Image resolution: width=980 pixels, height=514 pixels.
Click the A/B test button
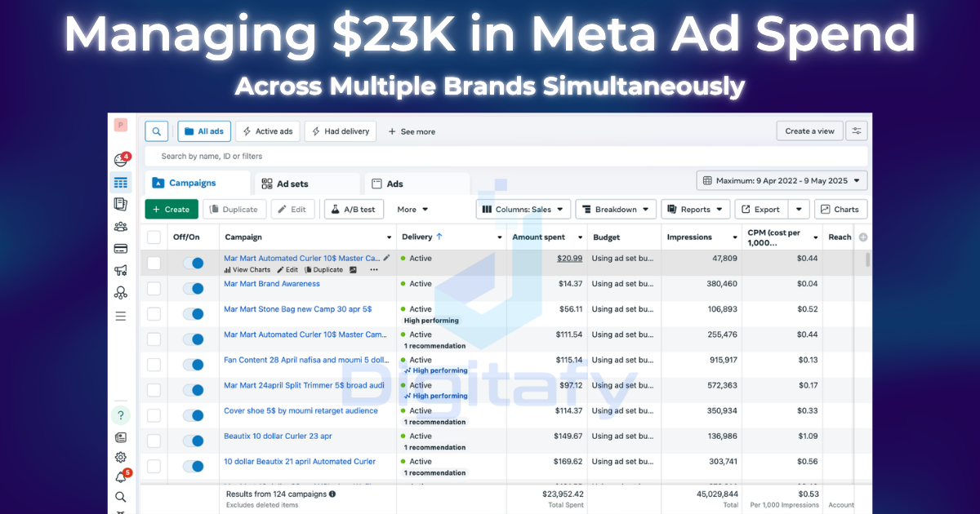pos(354,210)
